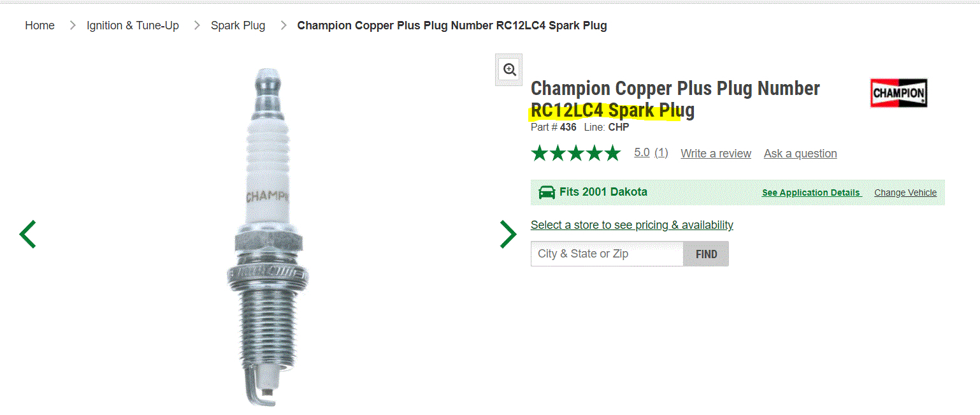This screenshot has width=980, height=415.
Task: Click the spark plug product photo
Action: [263, 236]
